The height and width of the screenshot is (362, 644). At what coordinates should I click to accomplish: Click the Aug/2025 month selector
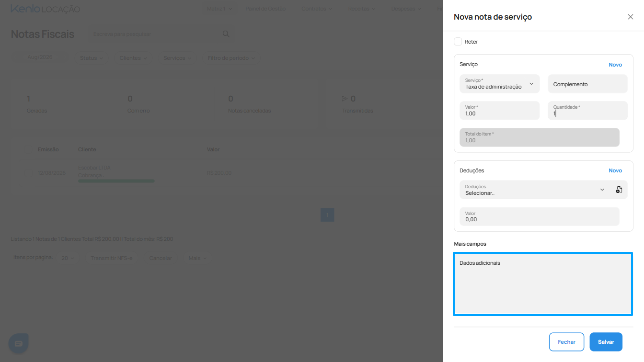(x=40, y=57)
